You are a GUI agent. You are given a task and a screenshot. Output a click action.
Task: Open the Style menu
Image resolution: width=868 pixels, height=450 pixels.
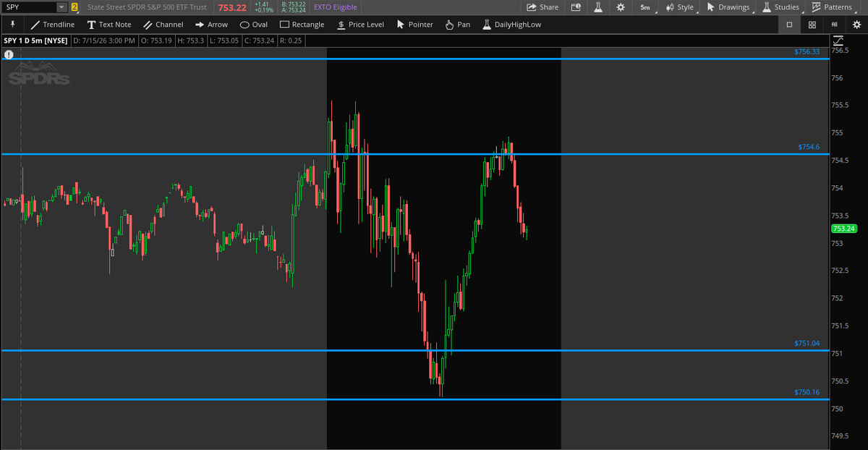click(680, 7)
